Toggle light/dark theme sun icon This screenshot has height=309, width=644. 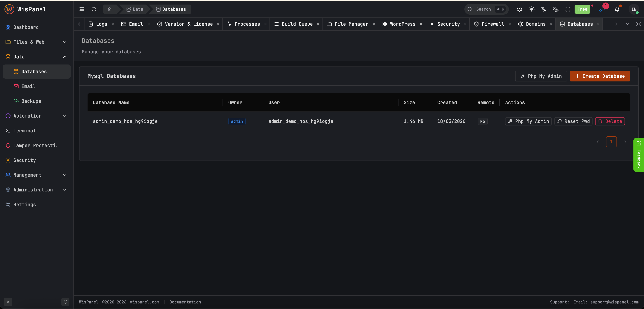(531, 9)
